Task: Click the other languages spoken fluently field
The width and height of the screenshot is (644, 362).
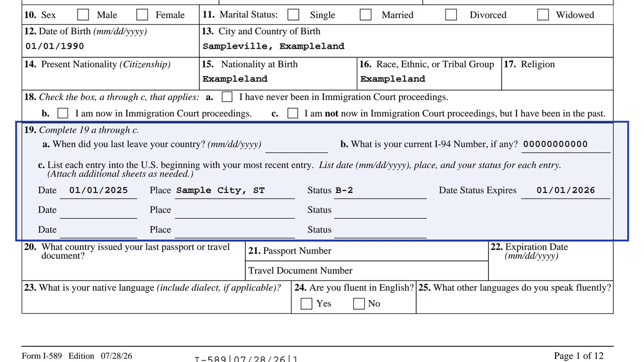Action: coord(515,303)
